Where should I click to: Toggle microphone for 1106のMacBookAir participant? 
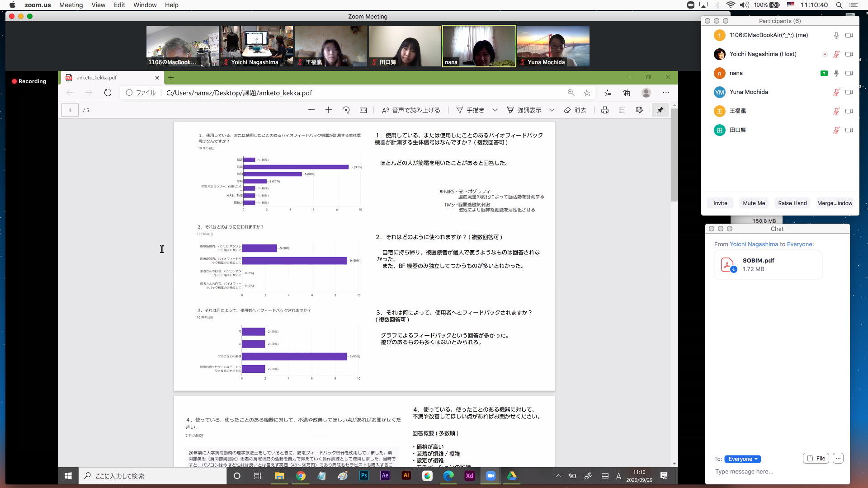836,35
